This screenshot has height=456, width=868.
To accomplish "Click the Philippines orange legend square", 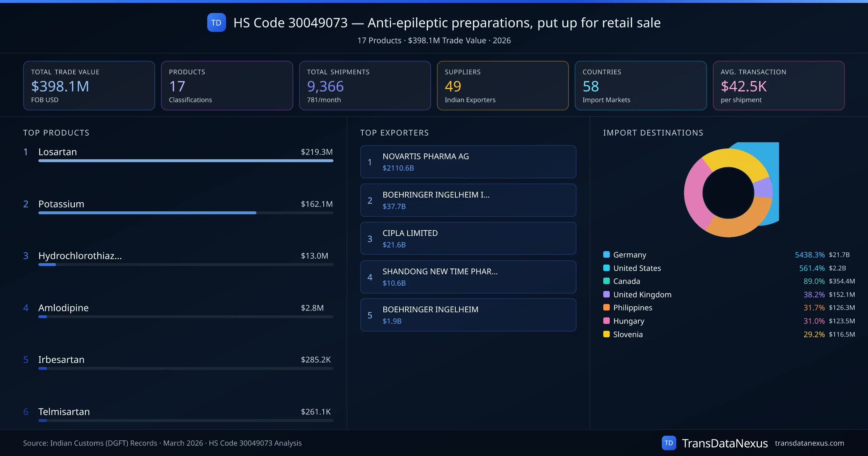I will tap(607, 307).
